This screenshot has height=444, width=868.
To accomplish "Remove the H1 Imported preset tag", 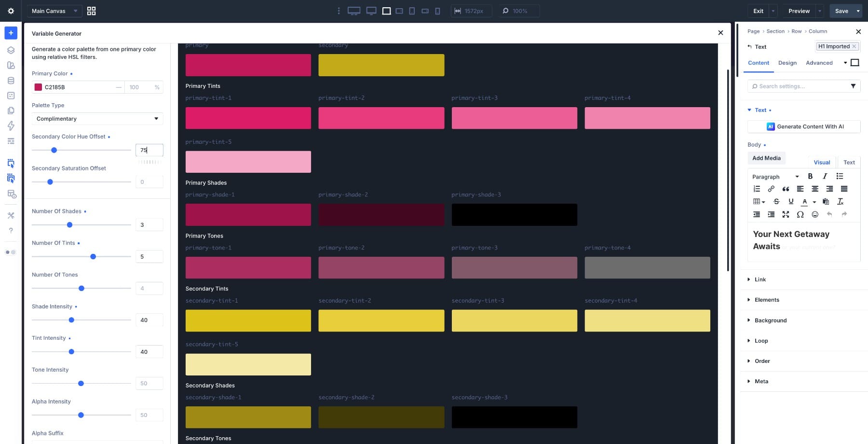I will 854,46.
